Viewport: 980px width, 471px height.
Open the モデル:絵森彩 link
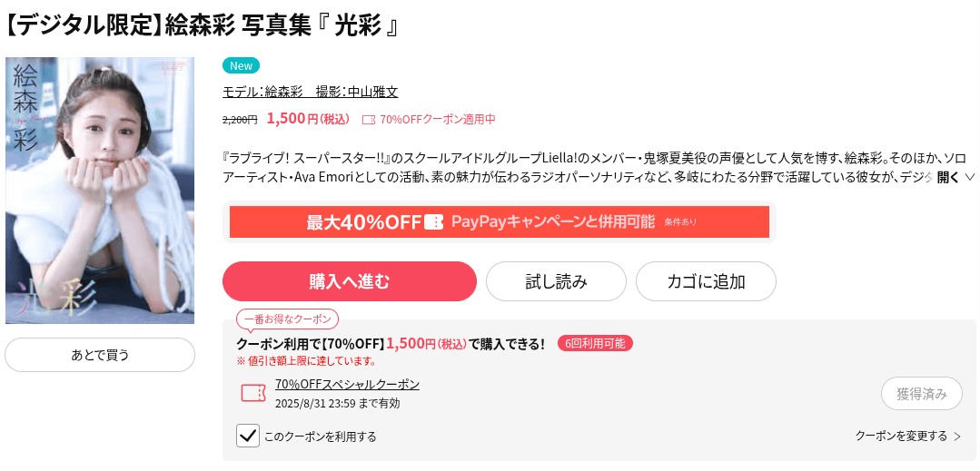[x=262, y=93]
